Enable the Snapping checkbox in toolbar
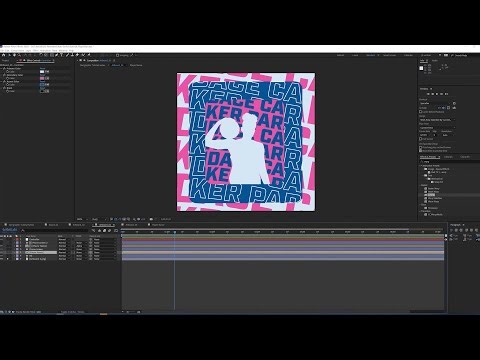This screenshot has width=480, height=360. pos(117,55)
